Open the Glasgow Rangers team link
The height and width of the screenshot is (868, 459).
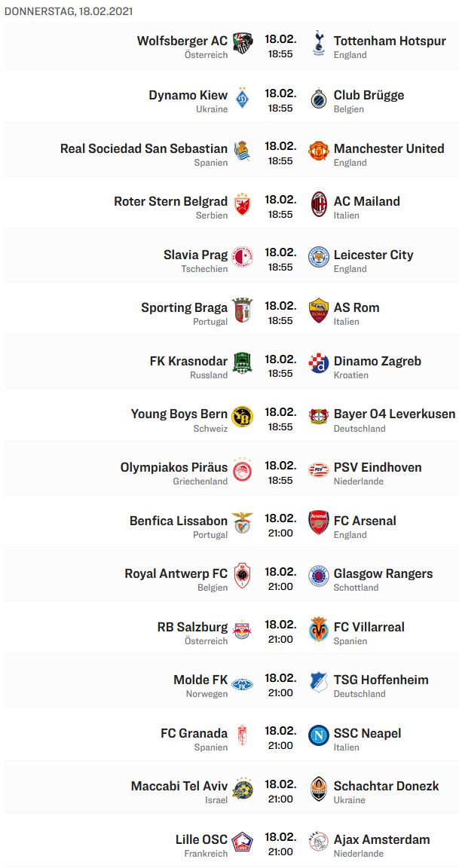pyautogui.click(x=383, y=573)
